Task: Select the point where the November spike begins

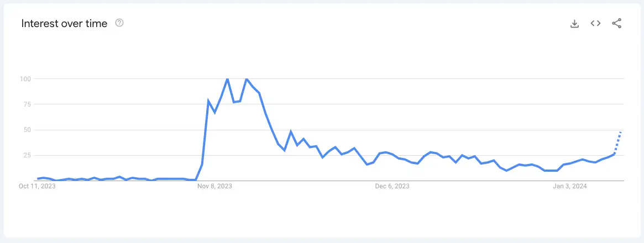Action: pyautogui.click(x=196, y=179)
